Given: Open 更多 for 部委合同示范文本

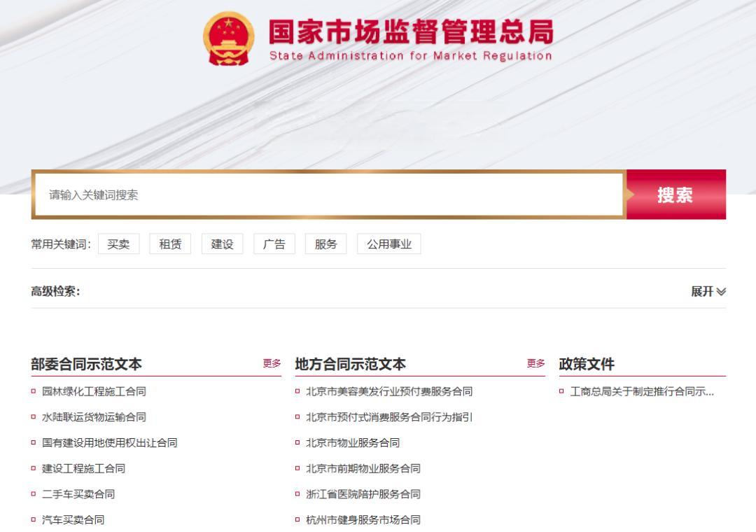Looking at the screenshot, I should 272,363.
